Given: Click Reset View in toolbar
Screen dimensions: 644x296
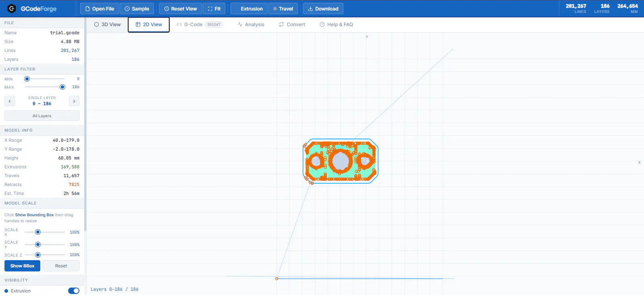Looking at the screenshot, I should (x=181, y=8).
